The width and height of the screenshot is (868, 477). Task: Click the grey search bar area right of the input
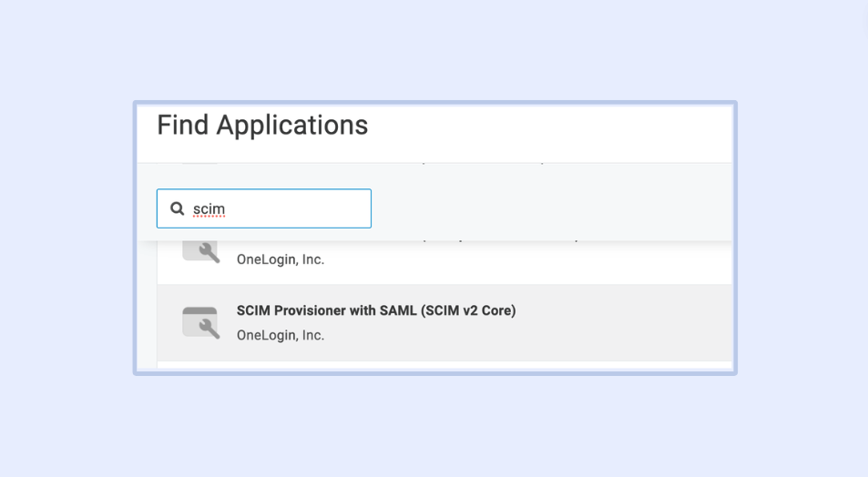546,209
